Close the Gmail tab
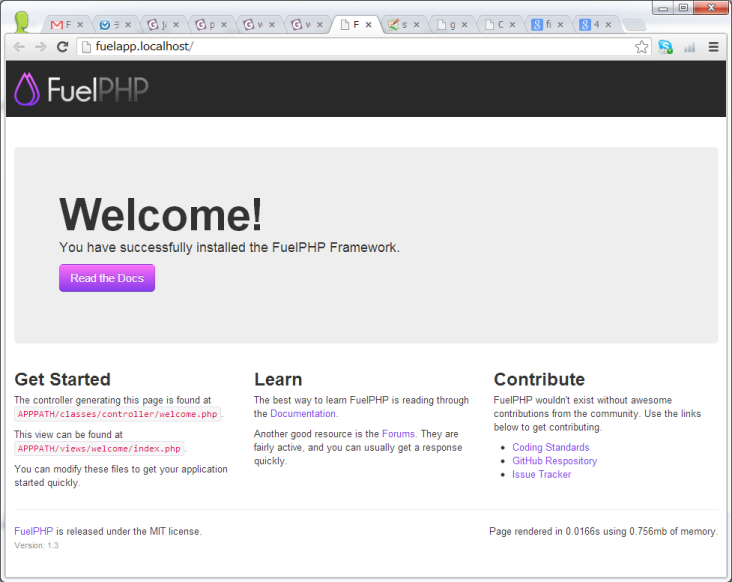This screenshot has height=582, width=732. pos(80,25)
